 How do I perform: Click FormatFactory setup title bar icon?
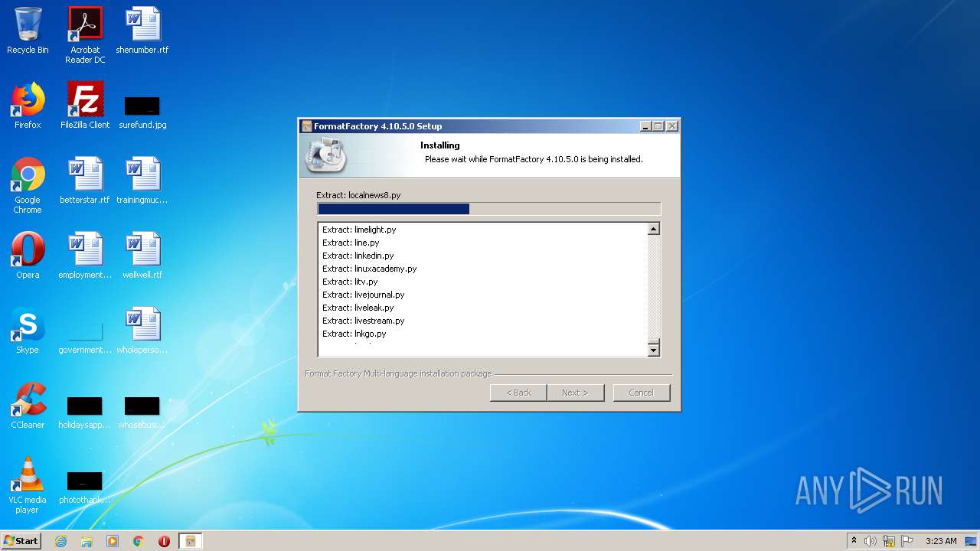[307, 126]
